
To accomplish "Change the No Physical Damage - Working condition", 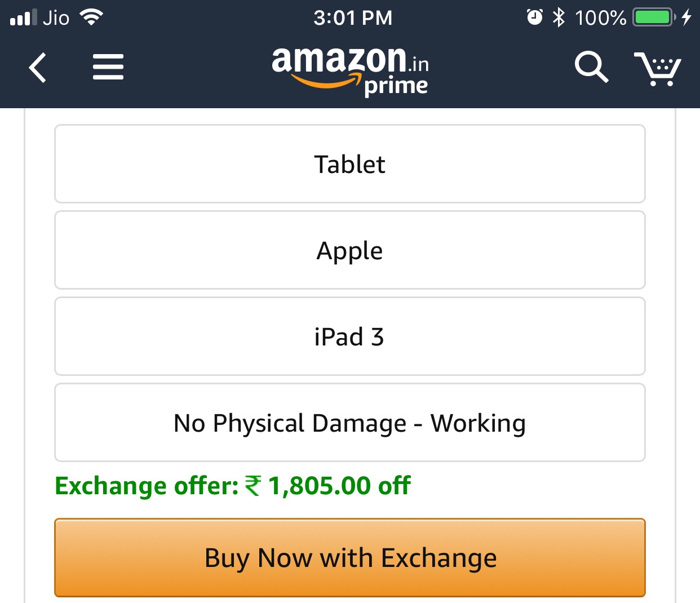I will click(x=349, y=423).
